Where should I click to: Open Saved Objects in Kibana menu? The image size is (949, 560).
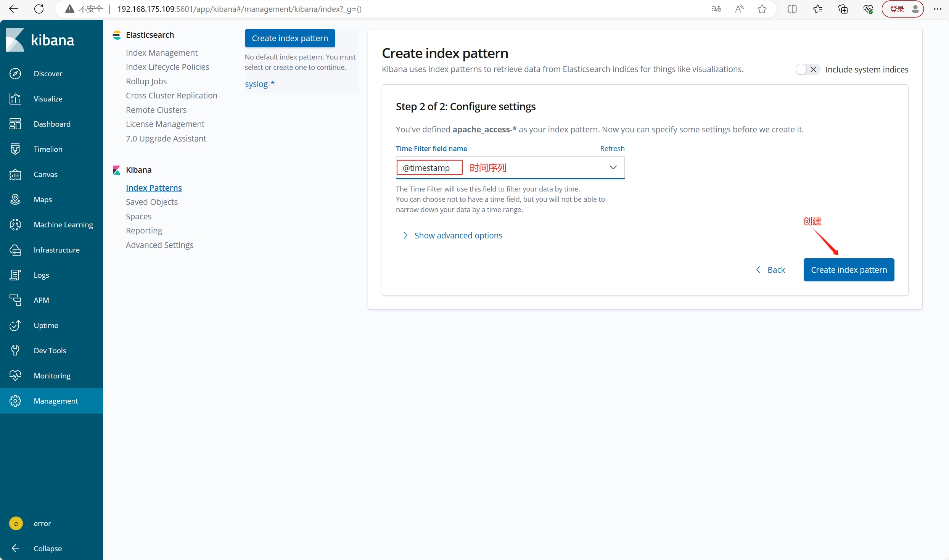(x=151, y=202)
